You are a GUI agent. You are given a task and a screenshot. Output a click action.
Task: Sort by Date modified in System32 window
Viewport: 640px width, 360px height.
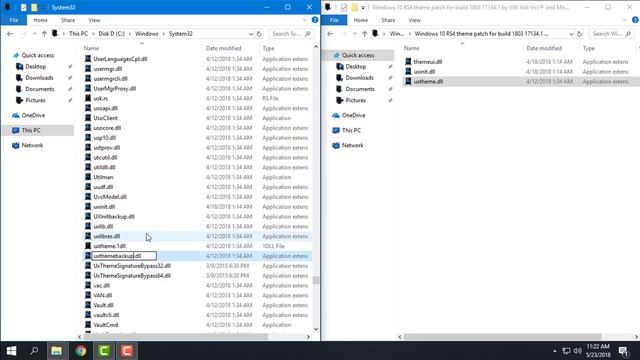(224, 48)
